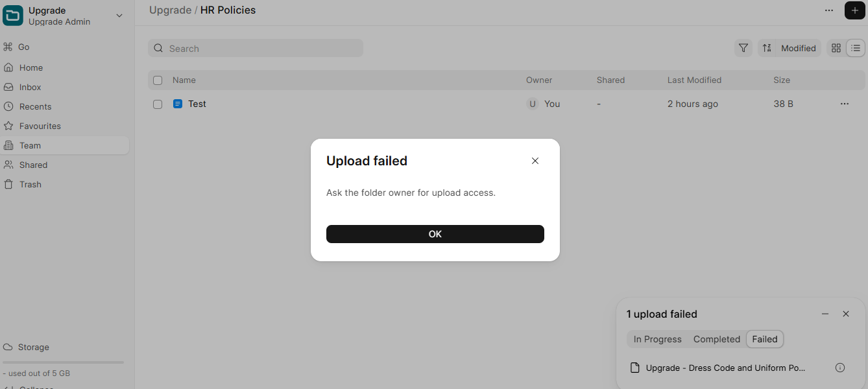The height and width of the screenshot is (389, 868).
Task: Switch to the In Progress uploads tab
Action: click(657, 339)
